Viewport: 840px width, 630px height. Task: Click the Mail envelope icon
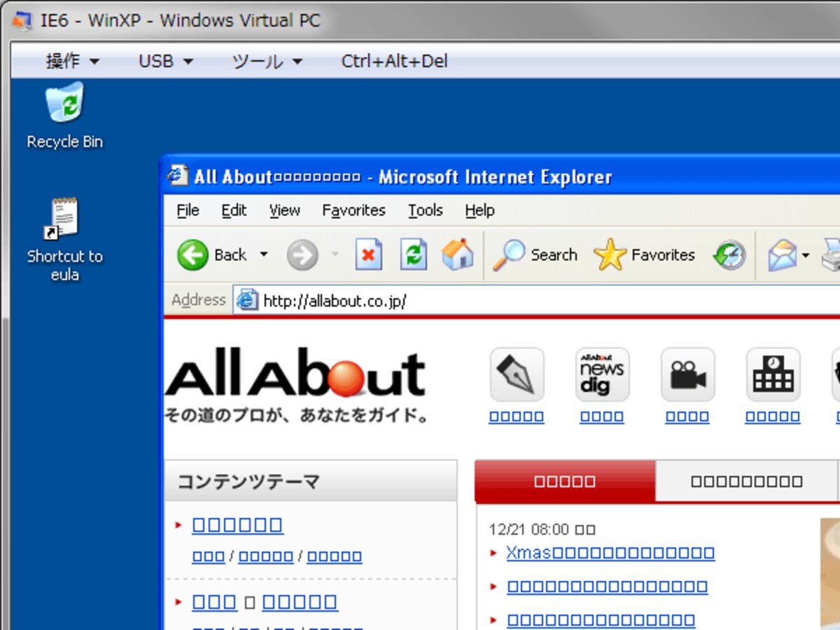[x=783, y=255]
